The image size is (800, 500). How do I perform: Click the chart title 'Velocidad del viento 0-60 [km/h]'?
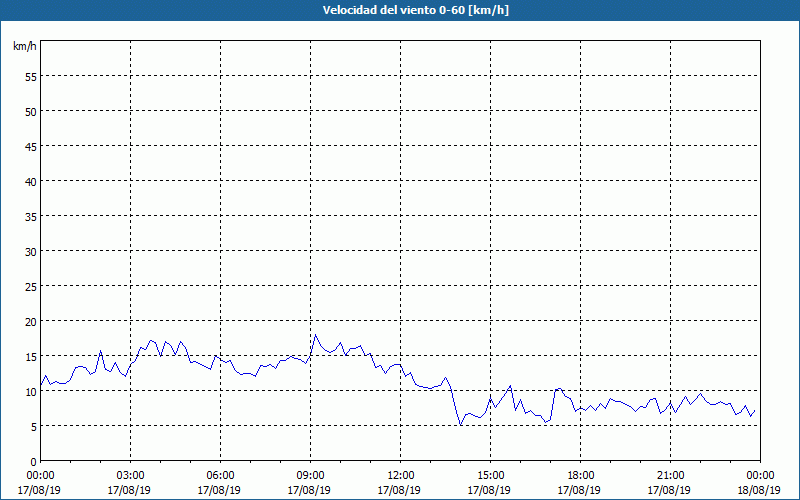415,10
